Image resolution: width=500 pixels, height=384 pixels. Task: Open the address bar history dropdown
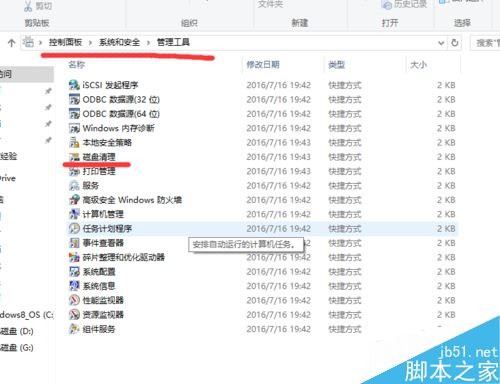[441, 43]
